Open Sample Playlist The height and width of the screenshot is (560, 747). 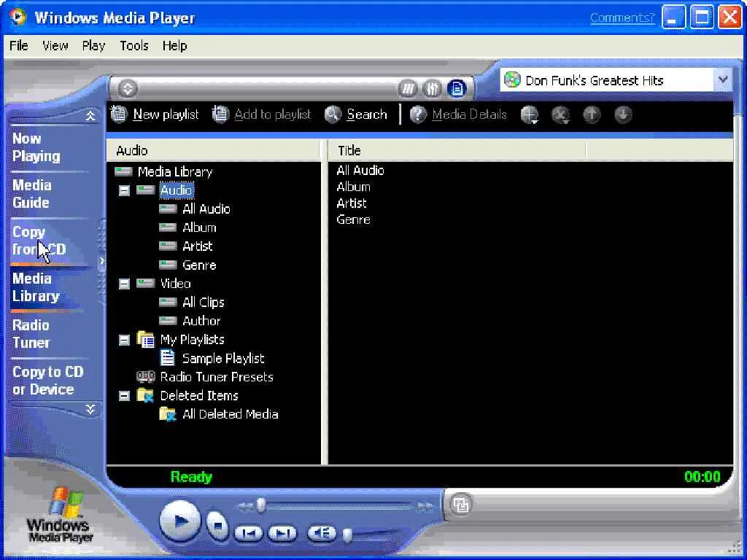(223, 359)
